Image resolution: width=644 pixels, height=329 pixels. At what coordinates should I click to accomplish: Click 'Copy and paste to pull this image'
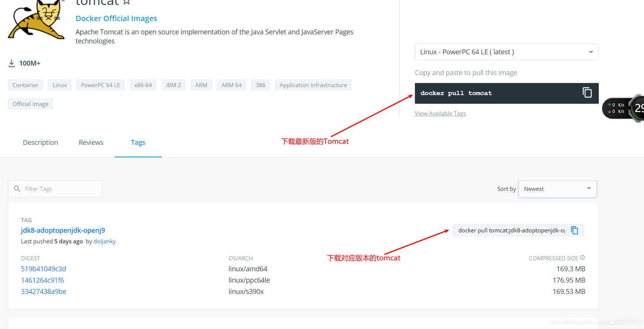466,73
